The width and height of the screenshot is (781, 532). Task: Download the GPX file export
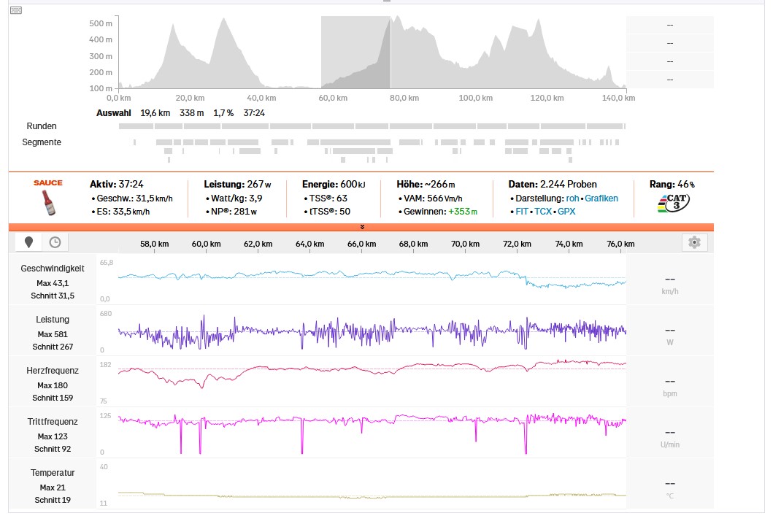[566, 212]
